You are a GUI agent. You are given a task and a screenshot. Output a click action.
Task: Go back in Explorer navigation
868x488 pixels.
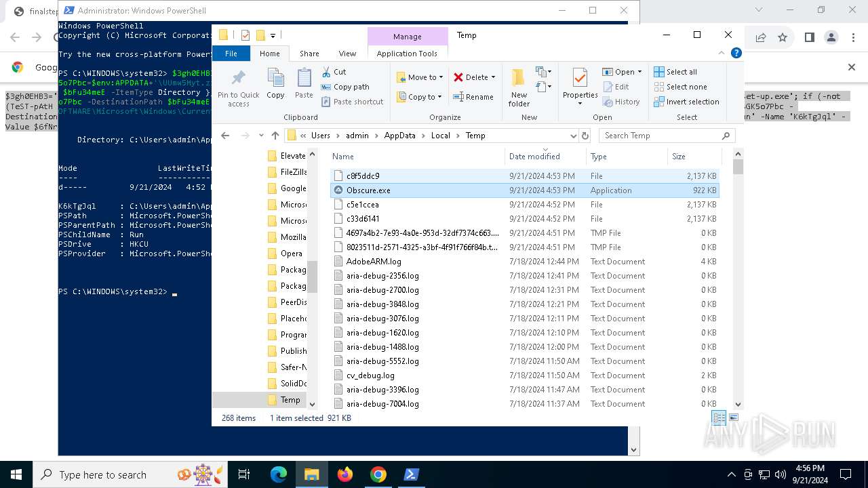click(x=225, y=136)
